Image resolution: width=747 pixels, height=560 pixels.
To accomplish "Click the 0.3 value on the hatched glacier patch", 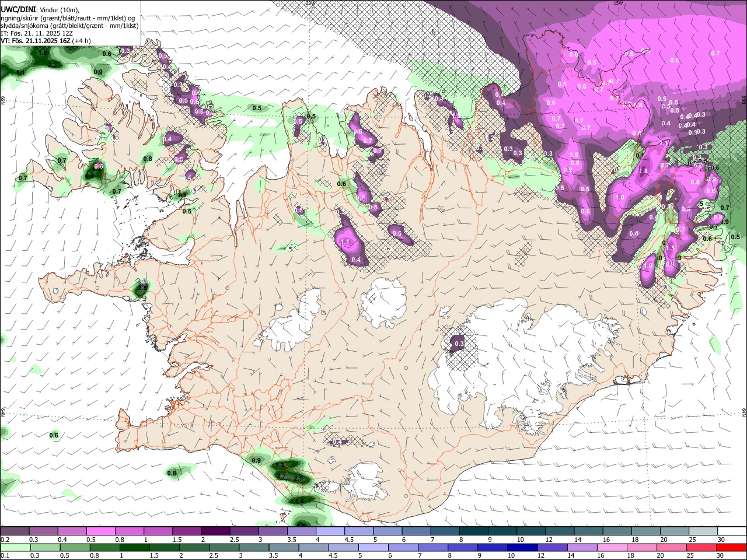I will tap(459, 344).
